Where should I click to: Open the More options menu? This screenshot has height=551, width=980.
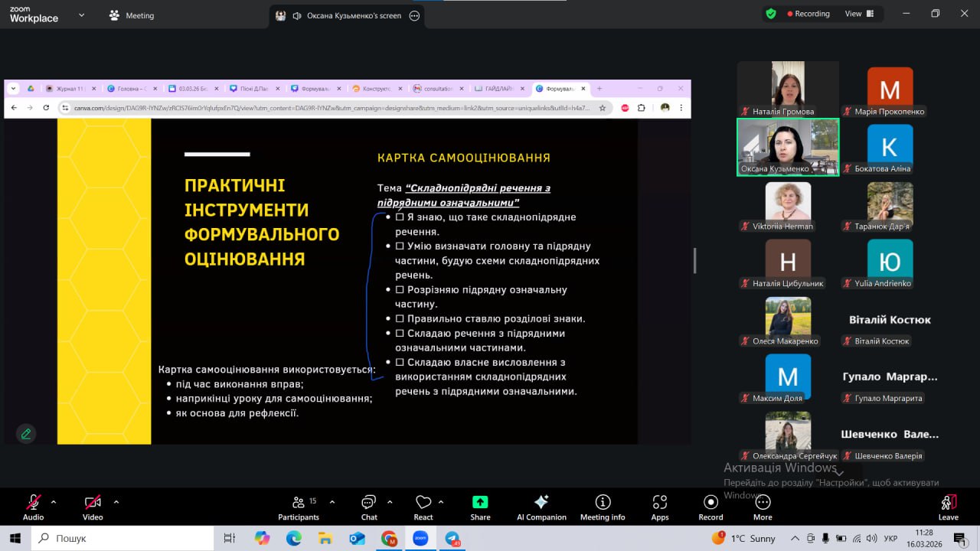pos(763,507)
